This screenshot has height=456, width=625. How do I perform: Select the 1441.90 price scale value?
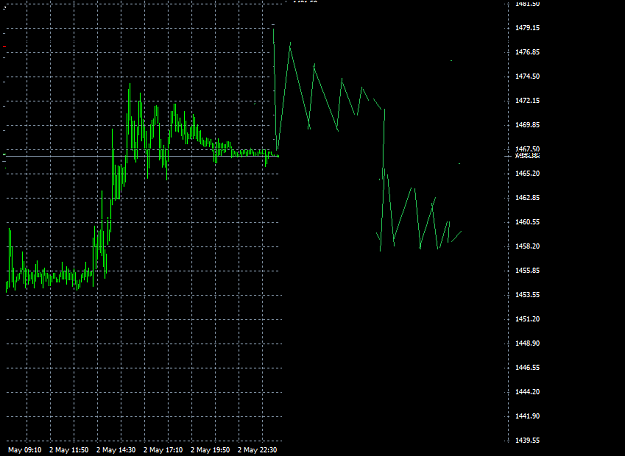pos(527,417)
